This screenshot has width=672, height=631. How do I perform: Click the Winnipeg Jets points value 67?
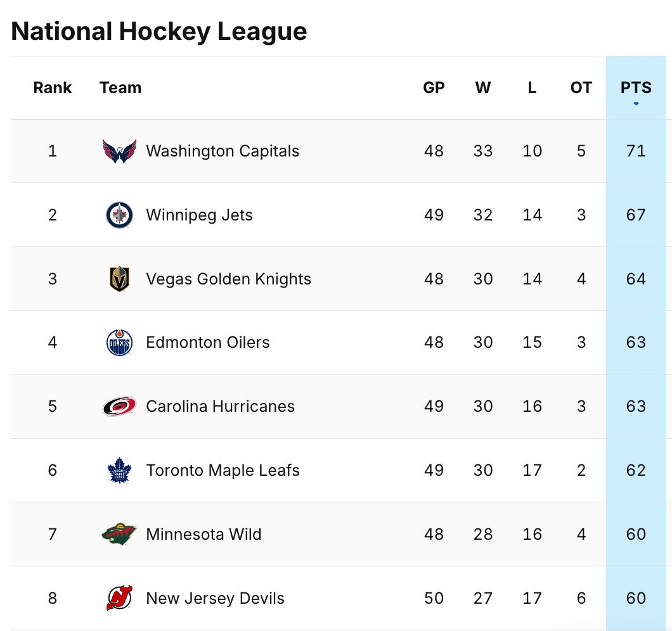pyautogui.click(x=636, y=215)
